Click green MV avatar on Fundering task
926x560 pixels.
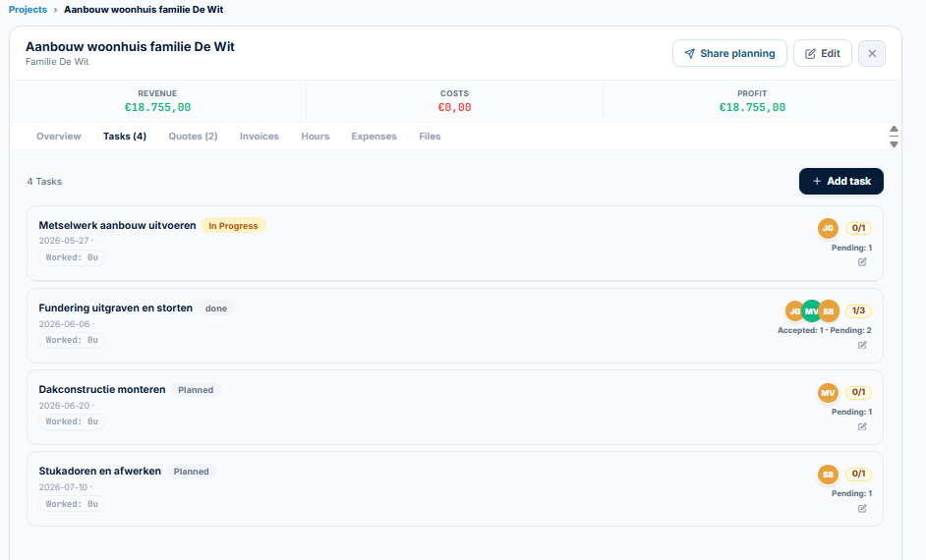point(811,311)
